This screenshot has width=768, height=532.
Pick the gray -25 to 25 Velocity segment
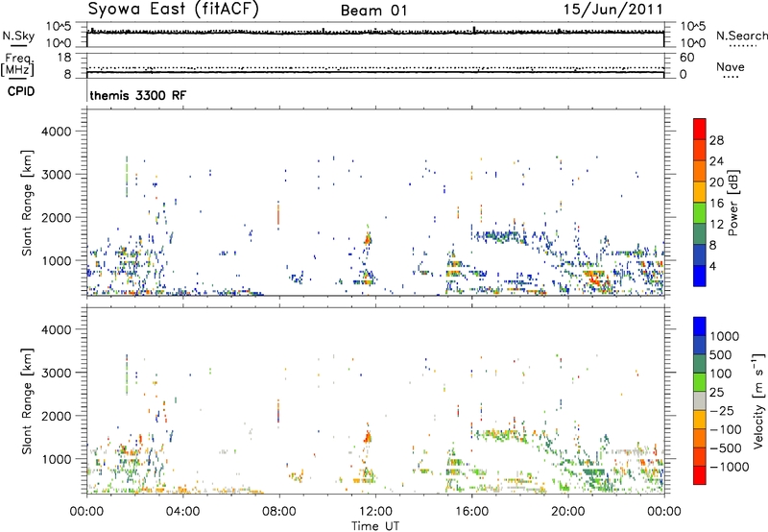[700, 401]
